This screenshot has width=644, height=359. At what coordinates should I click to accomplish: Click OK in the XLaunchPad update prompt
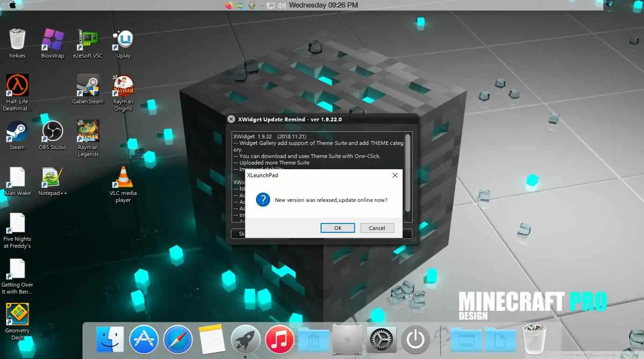(337, 228)
